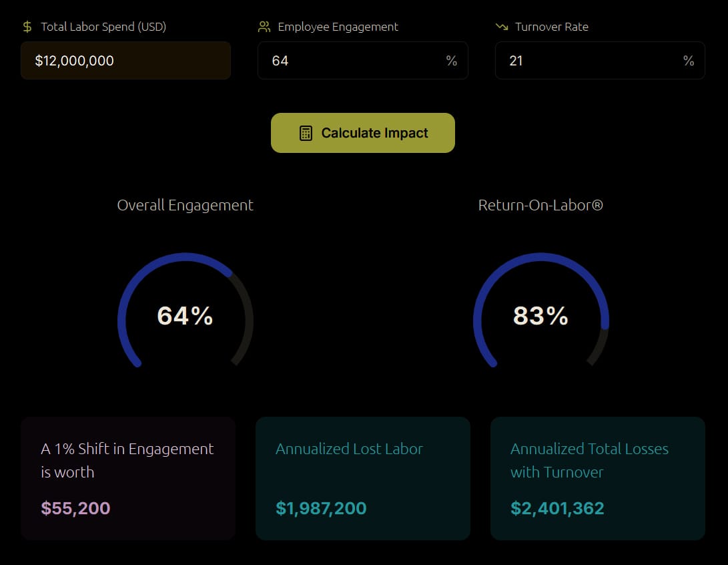
Task: Click the people icon beside Employee Engagement
Action: coord(264,27)
